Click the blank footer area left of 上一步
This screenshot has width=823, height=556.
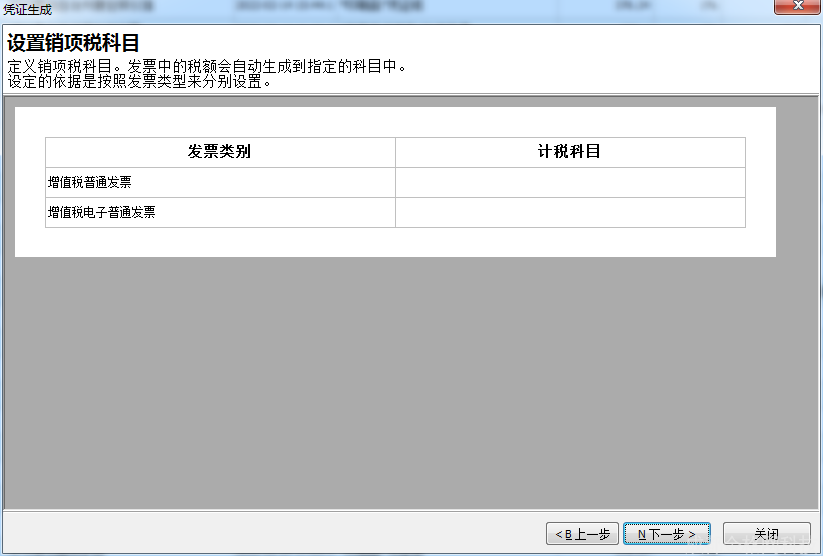point(270,534)
